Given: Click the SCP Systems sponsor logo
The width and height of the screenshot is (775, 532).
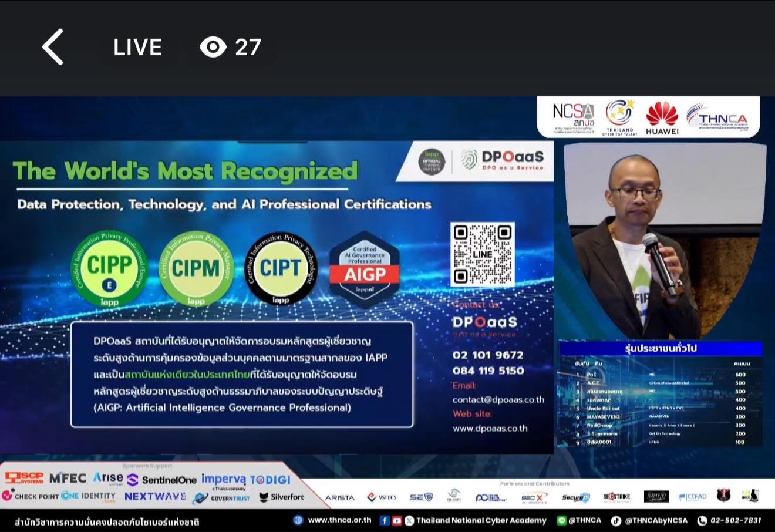Looking at the screenshot, I should (x=24, y=478).
